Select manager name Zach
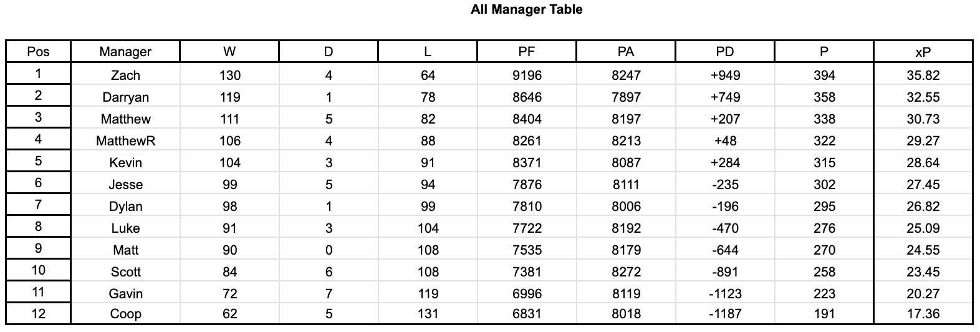 125,76
